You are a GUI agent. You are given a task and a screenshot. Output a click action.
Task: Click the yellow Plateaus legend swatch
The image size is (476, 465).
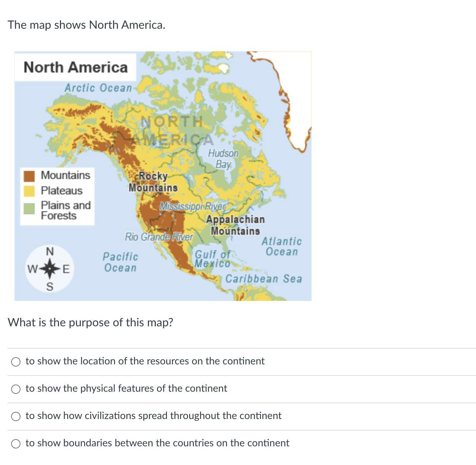pos(29,191)
